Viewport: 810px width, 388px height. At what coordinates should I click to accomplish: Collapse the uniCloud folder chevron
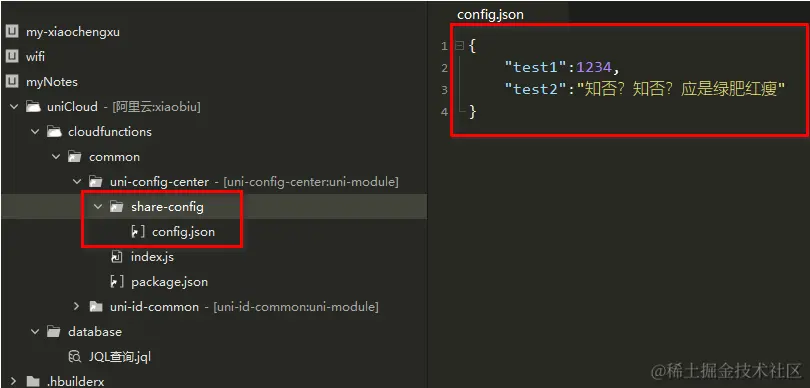13,107
